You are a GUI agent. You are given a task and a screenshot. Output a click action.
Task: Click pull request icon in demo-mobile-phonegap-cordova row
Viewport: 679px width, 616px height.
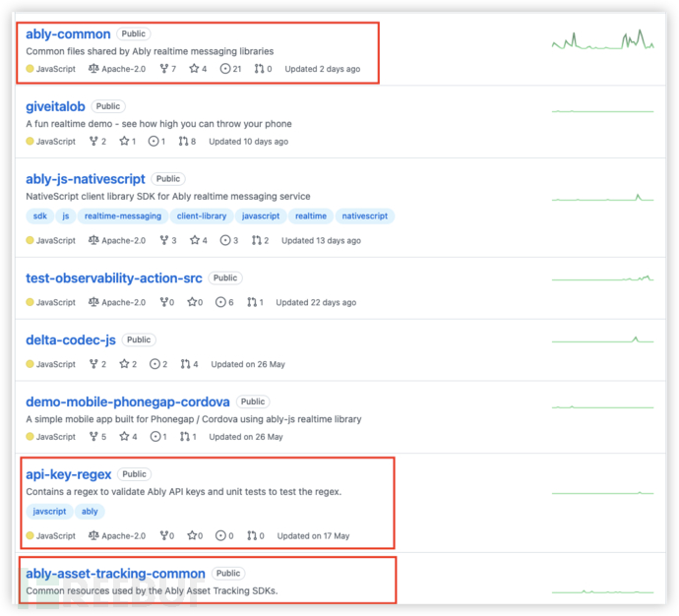[185, 436]
